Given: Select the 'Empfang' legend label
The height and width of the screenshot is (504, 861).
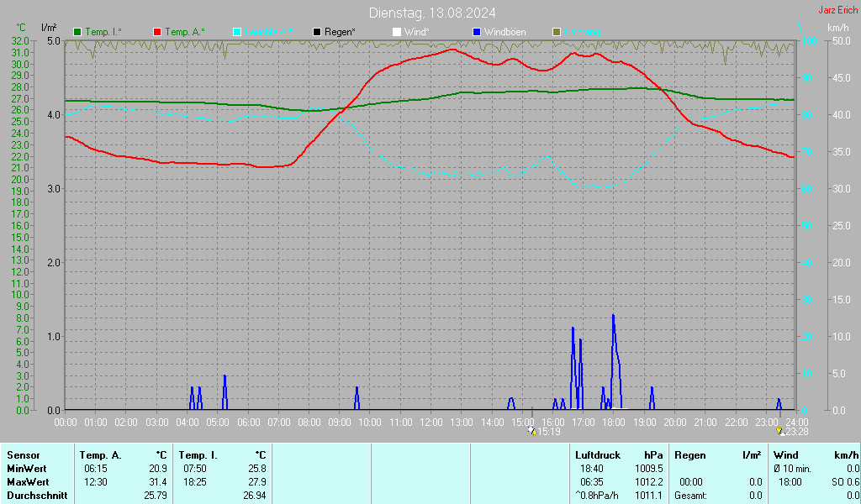Looking at the screenshot, I should click(582, 32).
